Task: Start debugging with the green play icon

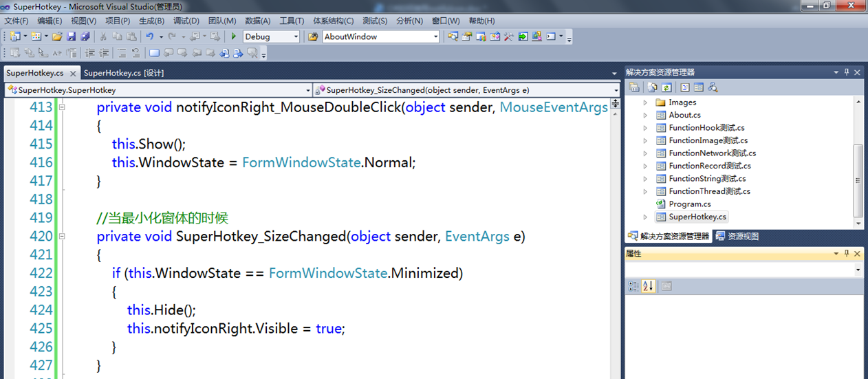Action: pyautogui.click(x=234, y=36)
